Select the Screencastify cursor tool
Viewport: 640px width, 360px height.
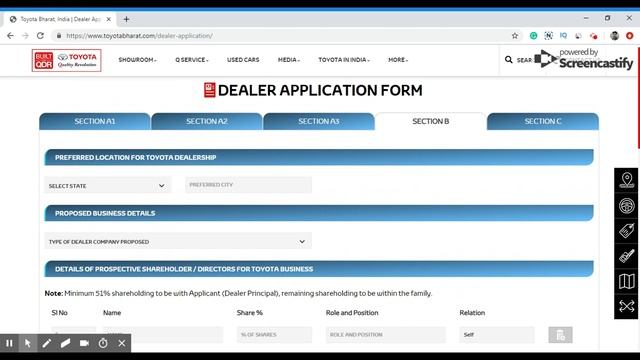pyautogui.click(x=28, y=343)
